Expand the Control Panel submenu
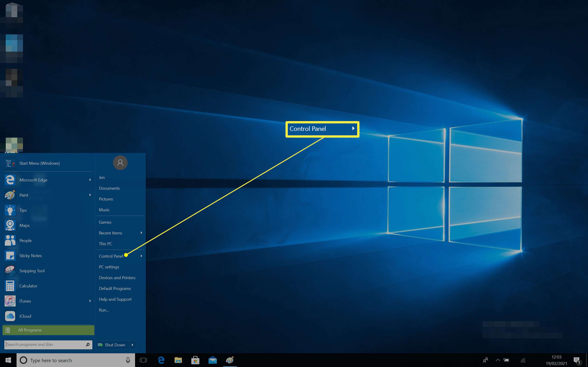Screen dimensions: 588x367 click(x=142, y=256)
